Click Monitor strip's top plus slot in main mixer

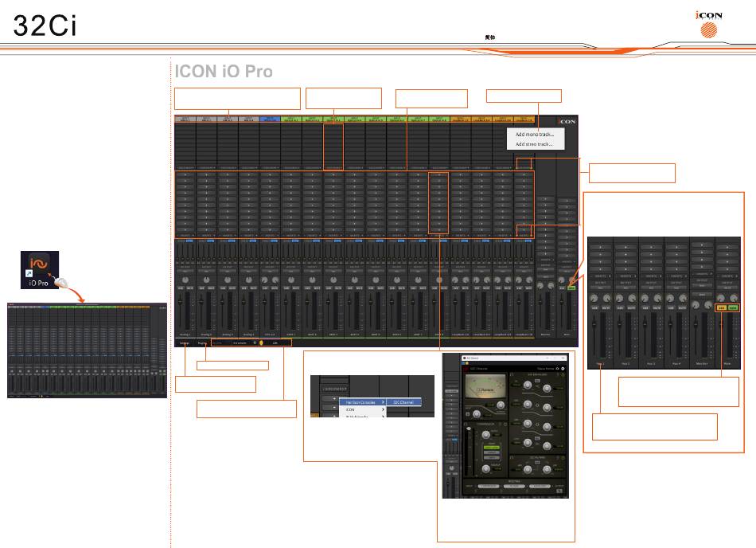click(545, 198)
